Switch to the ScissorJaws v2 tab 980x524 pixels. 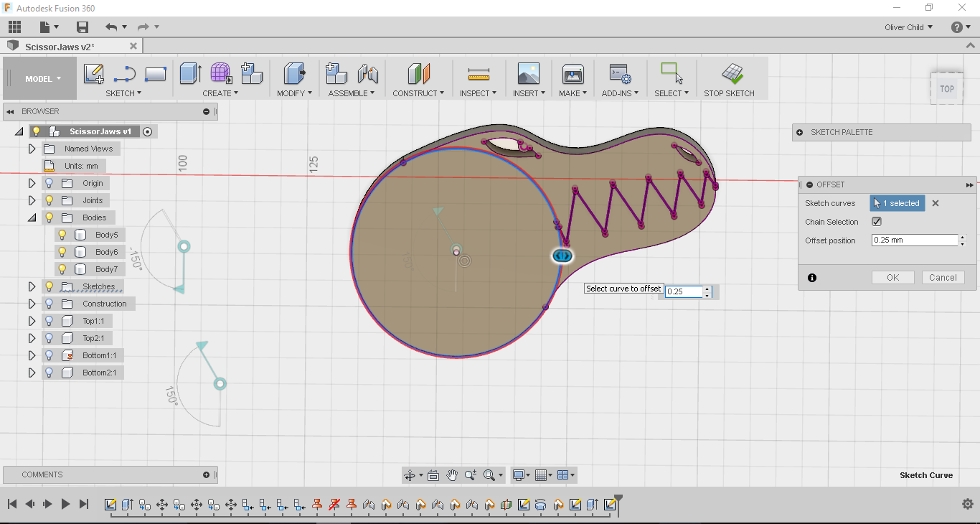60,47
